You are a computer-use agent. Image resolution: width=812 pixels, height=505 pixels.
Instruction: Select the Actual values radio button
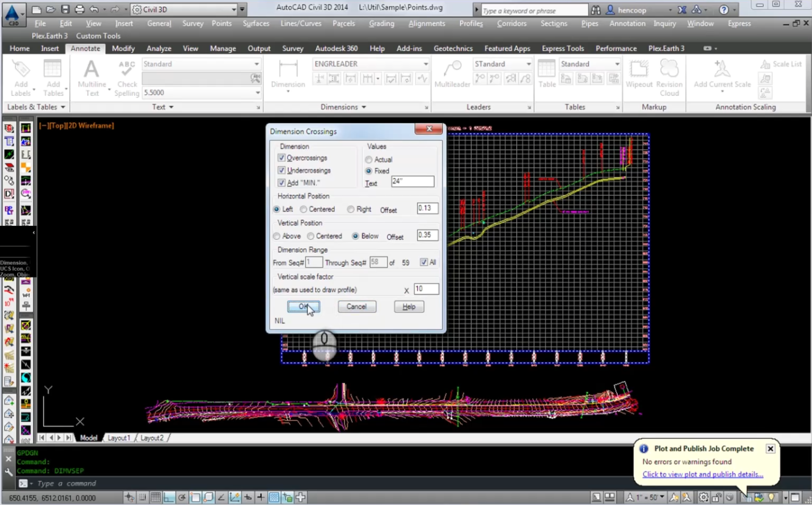coord(369,160)
